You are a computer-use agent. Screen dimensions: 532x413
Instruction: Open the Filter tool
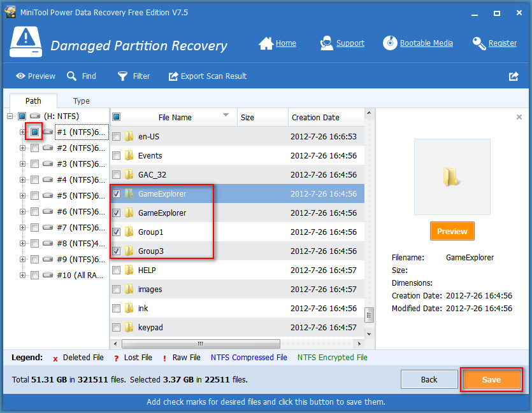(x=133, y=76)
